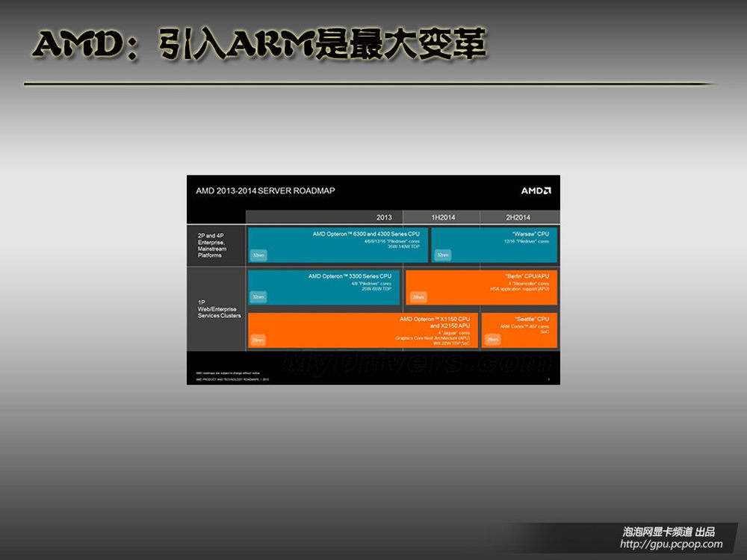The height and width of the screenshot is (560, 747).
Task: Select "Graphics Core Next Architecture (APU)" text
Action: [433, 338]
